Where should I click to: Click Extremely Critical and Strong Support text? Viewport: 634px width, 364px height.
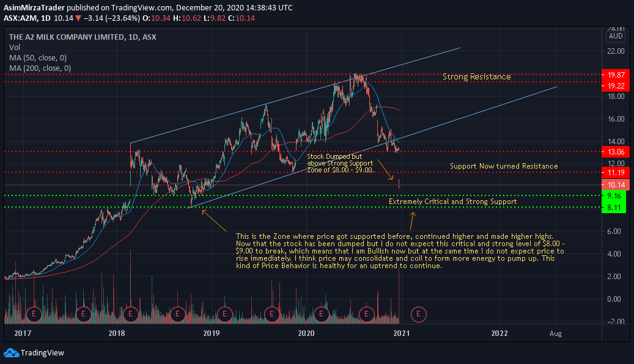click(x=453, y=201)
